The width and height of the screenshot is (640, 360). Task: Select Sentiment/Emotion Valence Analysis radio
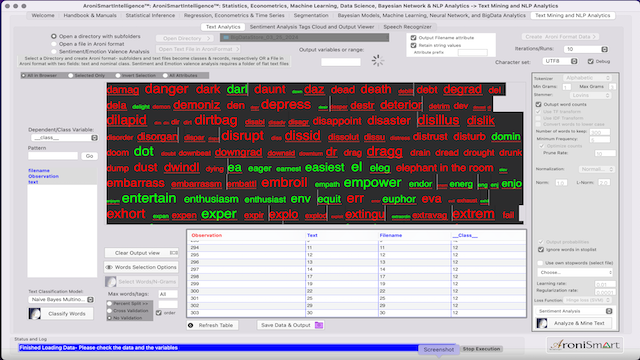click(54, 51)
